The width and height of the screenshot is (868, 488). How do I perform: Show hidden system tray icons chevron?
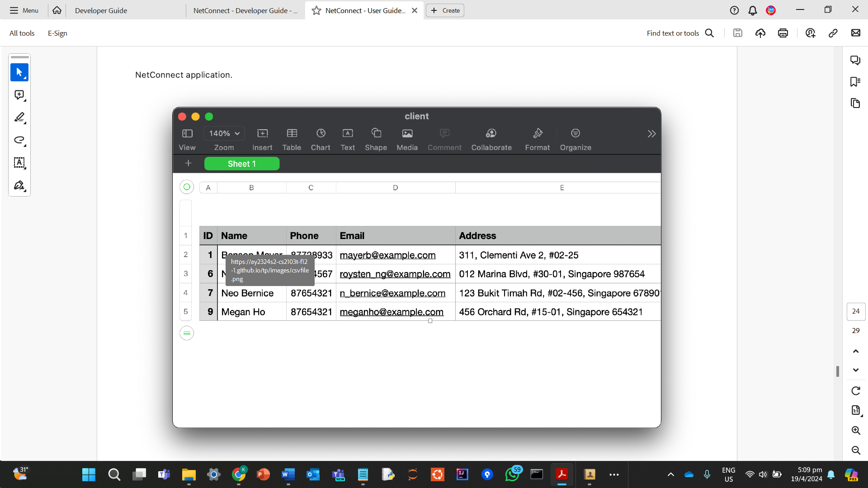point(671,474)
